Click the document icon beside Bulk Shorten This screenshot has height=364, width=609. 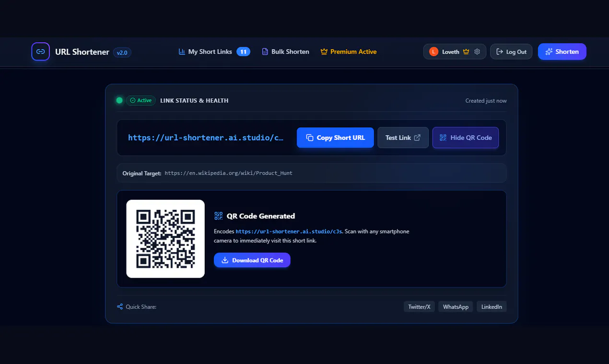pos(265,52)
